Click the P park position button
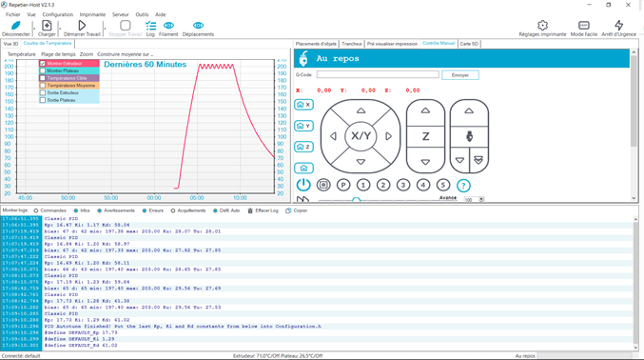The height and width of the screenshot is (360, 644). (343, 185)
